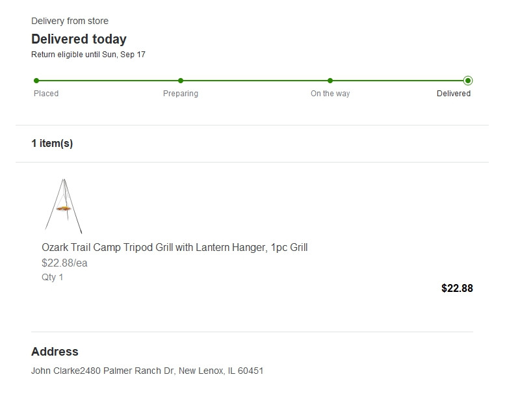Viewport: 520px width, 420px height.
Task: Click the "Delivered today" heading
Action: 79,39
